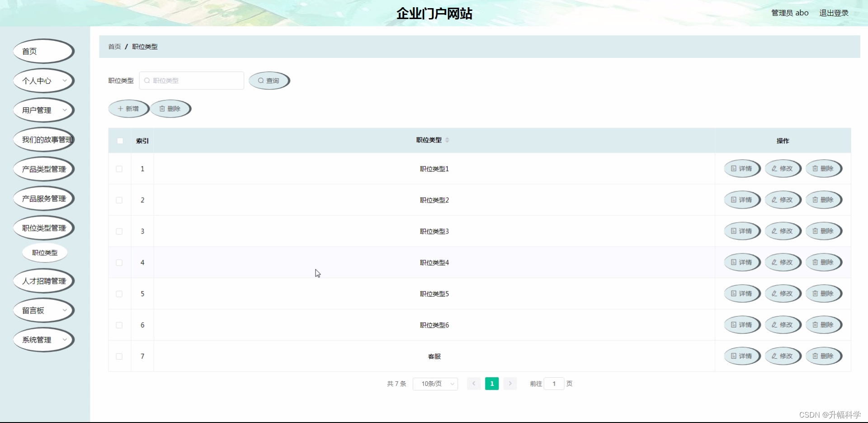Open the 详情 details icon for 职位类型1
The image size is (868, 423).
734,168
